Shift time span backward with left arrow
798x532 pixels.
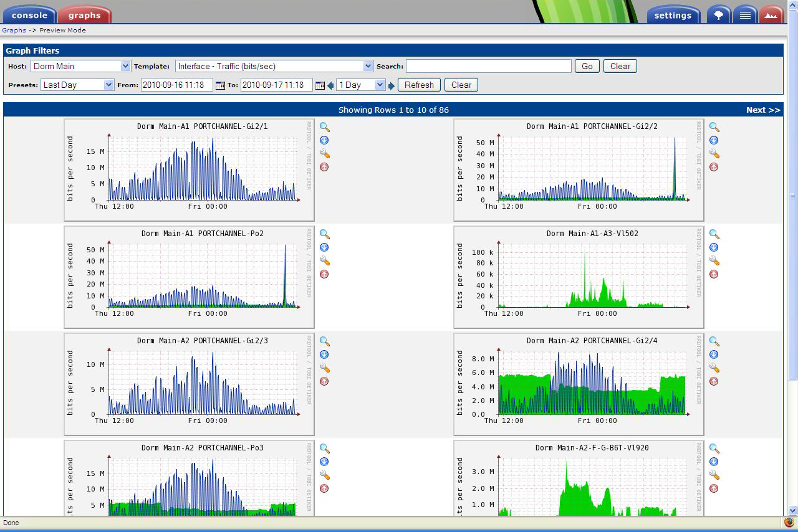330,85
